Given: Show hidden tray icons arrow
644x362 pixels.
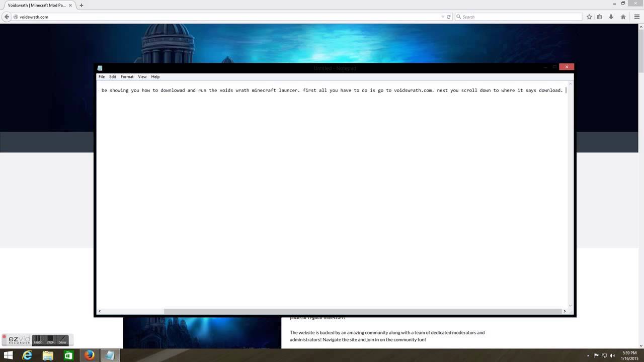Looking at the screenshot, I should pyautogui.click(x=589, y=355).
